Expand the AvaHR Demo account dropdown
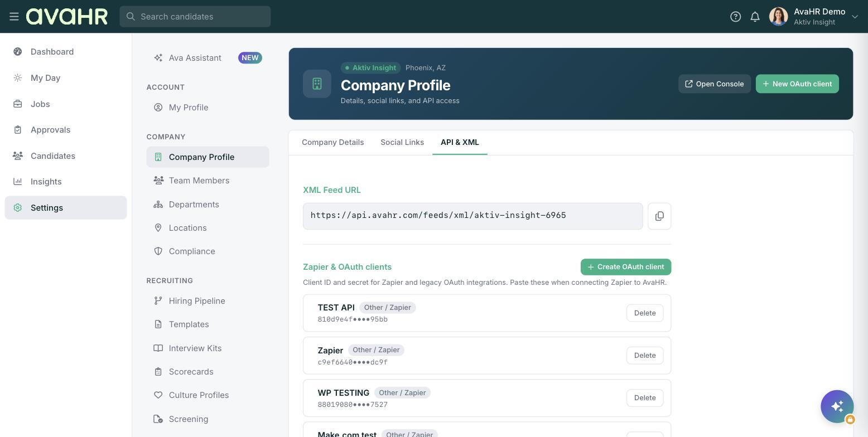868x437 pixels. click(x=854, y=17)
